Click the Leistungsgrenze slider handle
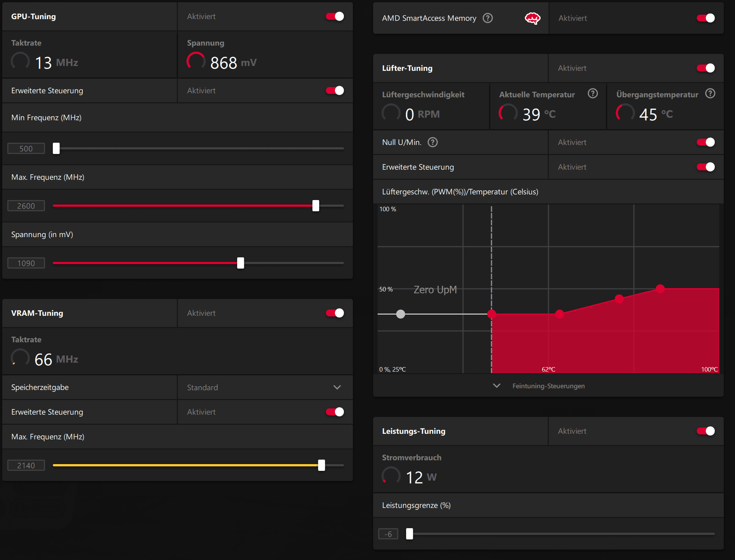The image size is (735, 560). point(409,534)
